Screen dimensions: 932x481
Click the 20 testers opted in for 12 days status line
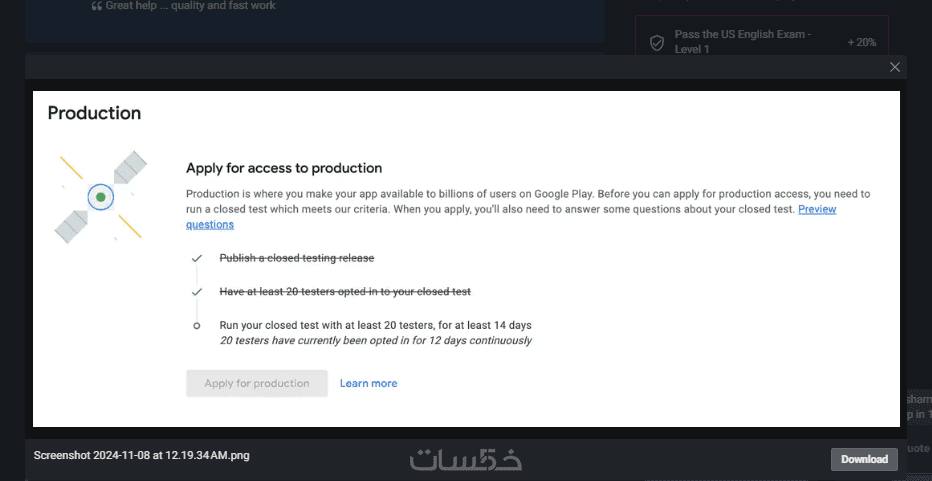pos(375,340)
